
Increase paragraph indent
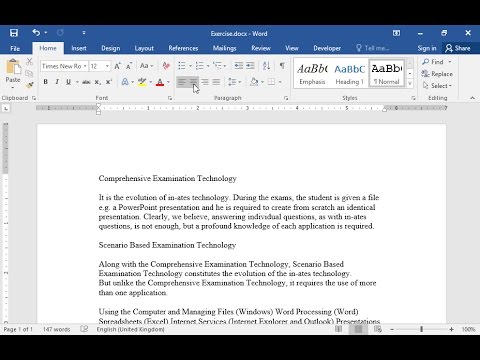[x=250, y=66]
